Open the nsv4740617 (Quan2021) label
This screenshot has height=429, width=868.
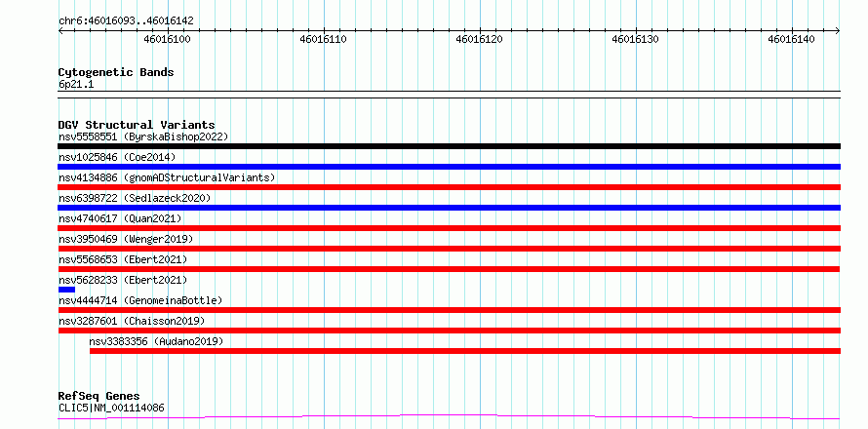pos(120,218)
